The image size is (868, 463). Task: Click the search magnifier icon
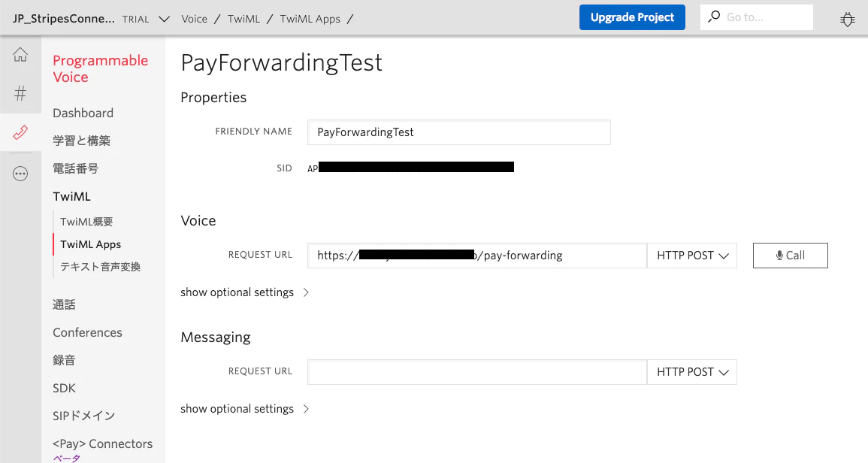coord(714,17)
